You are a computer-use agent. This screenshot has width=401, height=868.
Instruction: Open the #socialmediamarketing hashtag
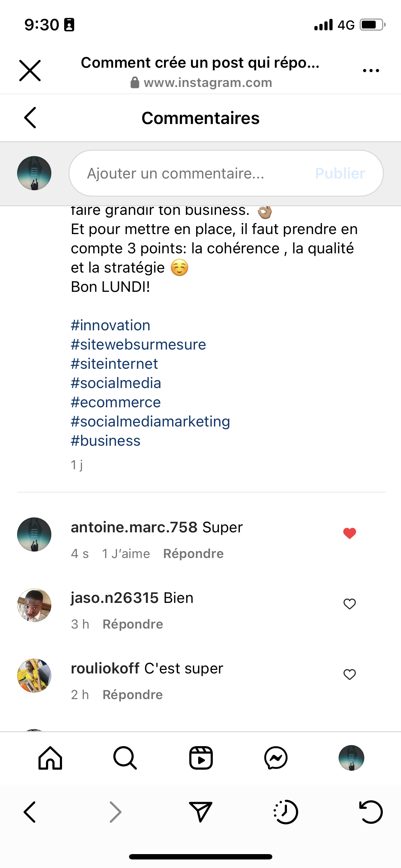tap(150, 422)
